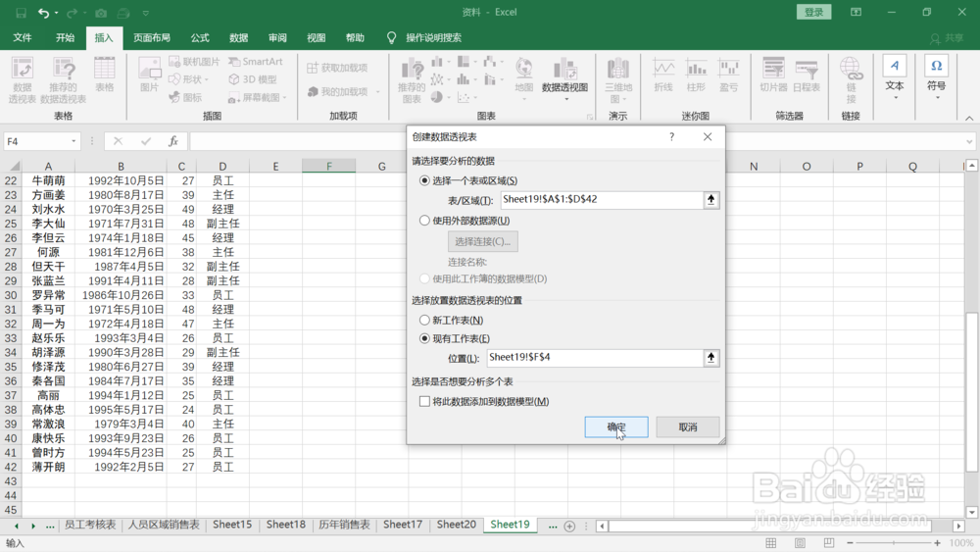The width and height of the screenshot is (980, 552).
Task: Click column F header
Action: coord(328,167)
